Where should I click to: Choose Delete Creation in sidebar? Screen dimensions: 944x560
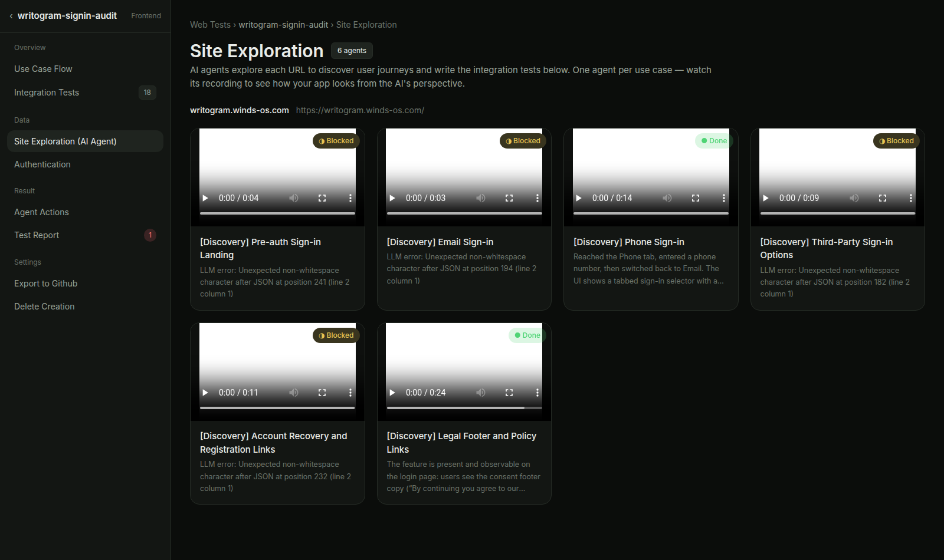point(85,307)
